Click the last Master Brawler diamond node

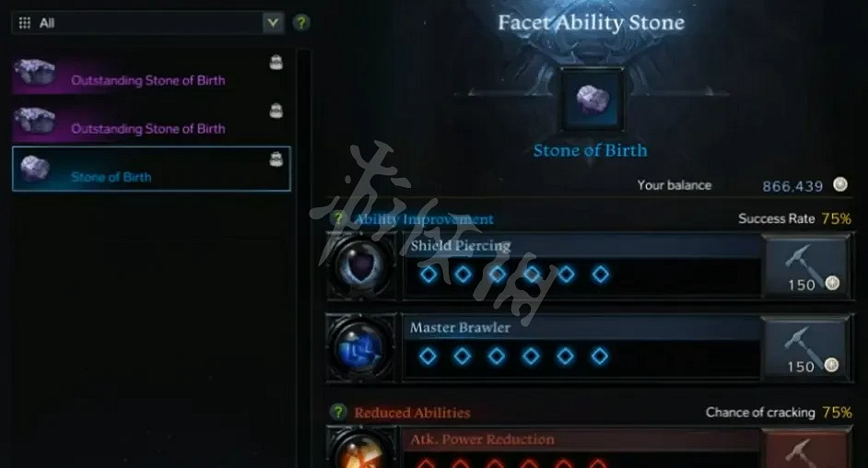coord(600,356)
